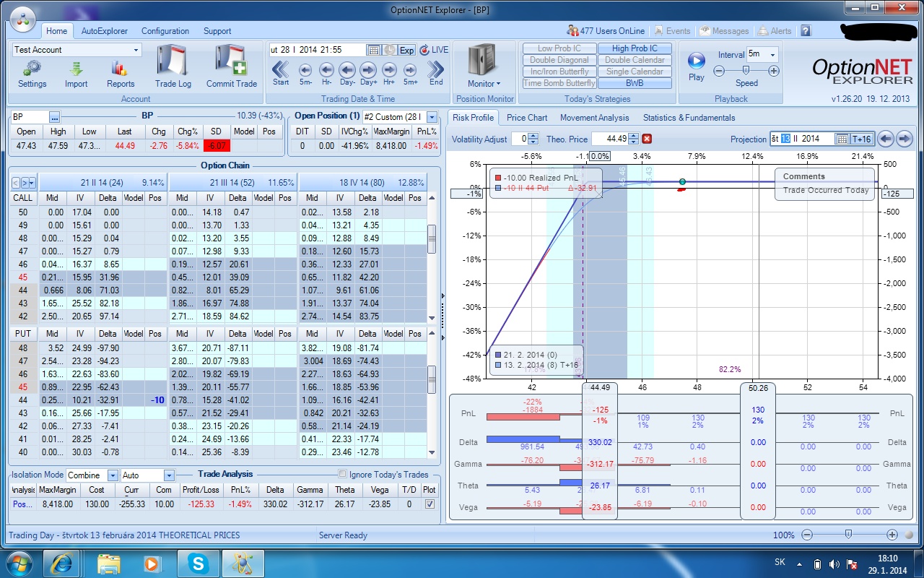924x578 pixels.
Task: Toggle the BWB strategy button
Action: click(635, 83)
